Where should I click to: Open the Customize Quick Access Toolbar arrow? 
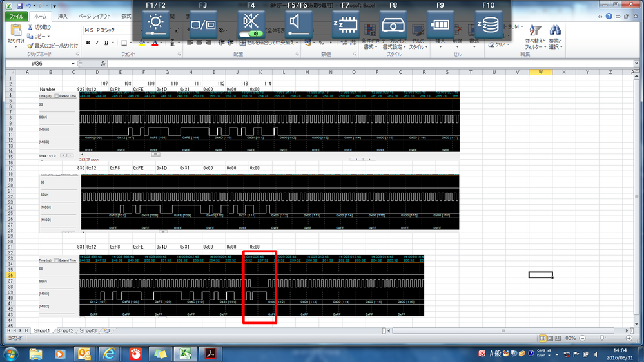[x=54, y=6]
